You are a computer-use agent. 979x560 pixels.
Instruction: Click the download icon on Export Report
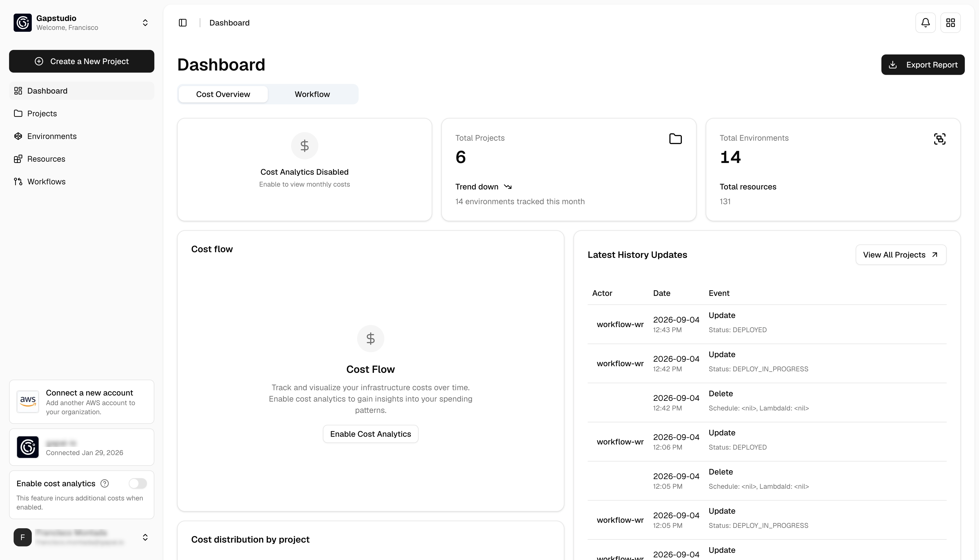tap(893, 65)
